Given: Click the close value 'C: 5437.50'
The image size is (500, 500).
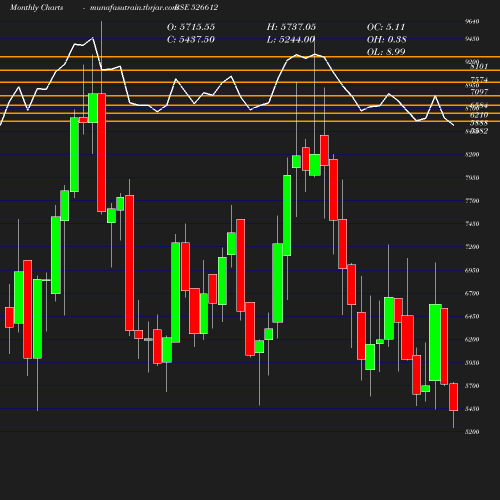Looking at the screenshot, I should click(191, 39).
